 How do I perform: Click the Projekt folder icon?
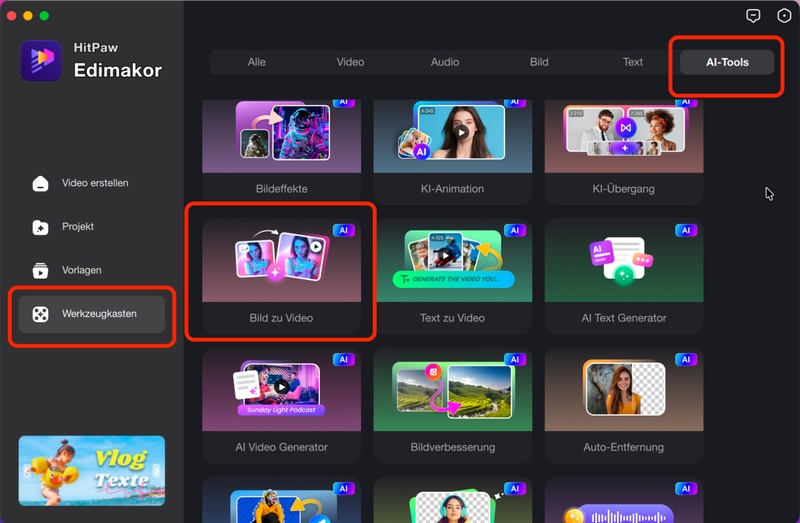tap(40, 227)
